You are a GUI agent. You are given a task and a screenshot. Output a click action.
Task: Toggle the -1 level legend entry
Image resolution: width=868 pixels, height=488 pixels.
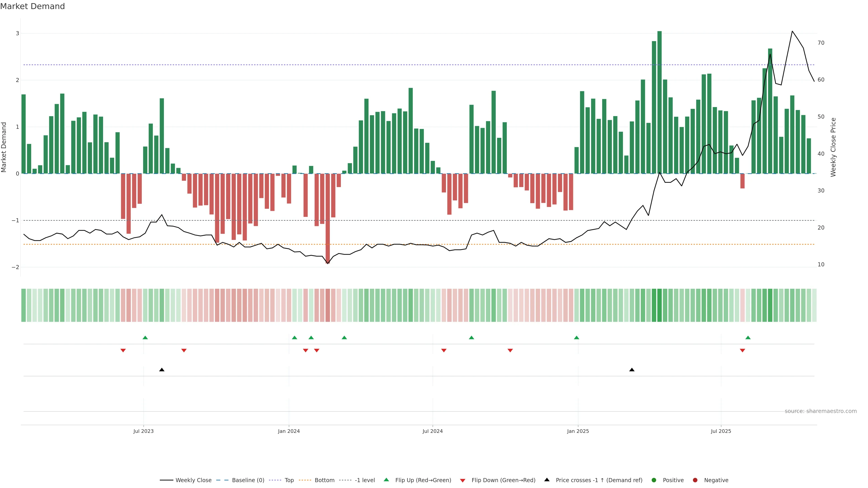(365, 480)
